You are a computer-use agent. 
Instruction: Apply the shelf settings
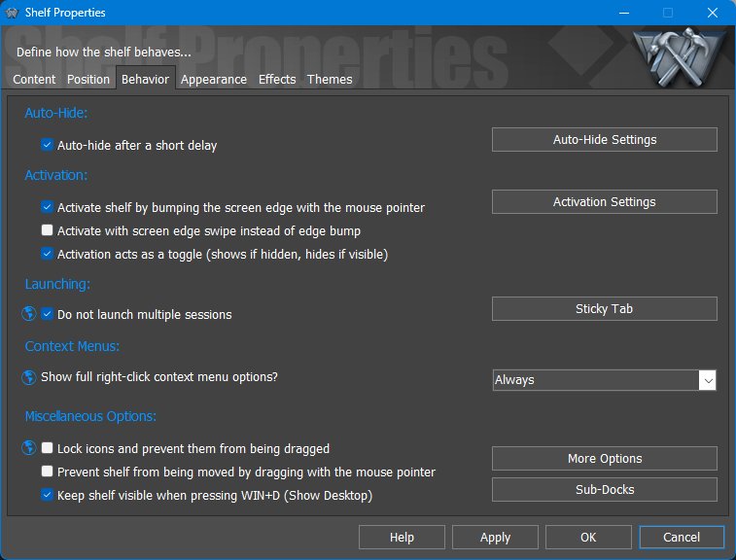point(495,537)
